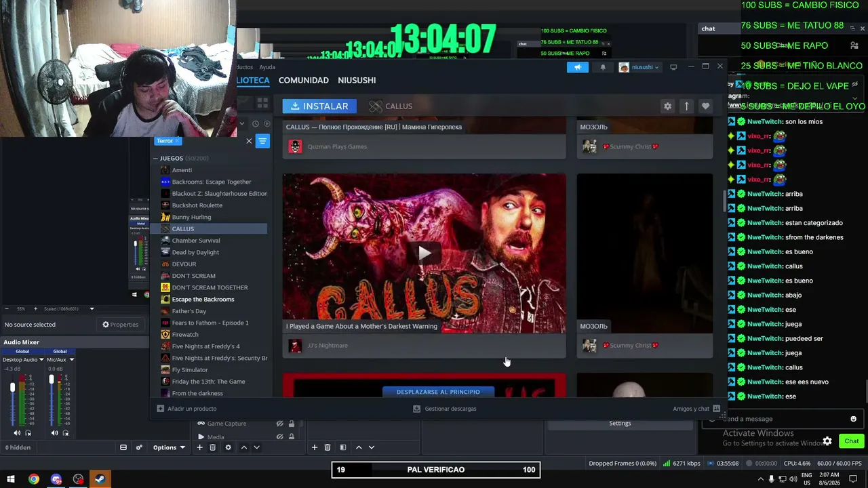Adjust Desktop Audio volume slider
This screenshot has width=868, height=488.
tap(12, 387)
